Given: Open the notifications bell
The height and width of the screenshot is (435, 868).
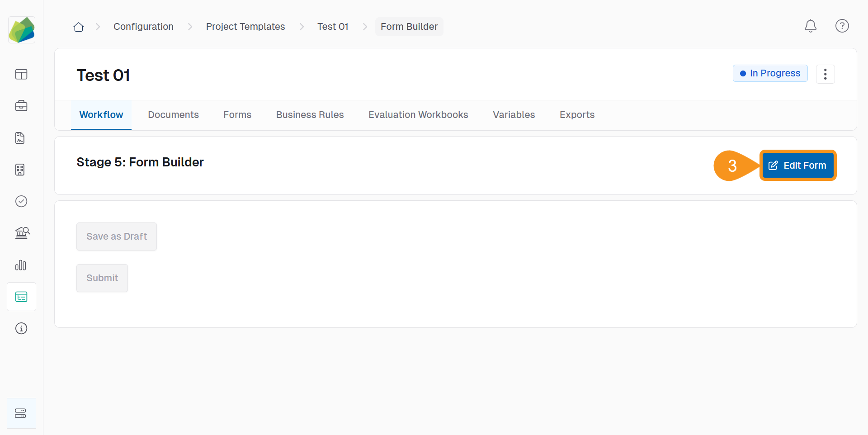Looking at the screenshot, I should [x=810, y=26].
